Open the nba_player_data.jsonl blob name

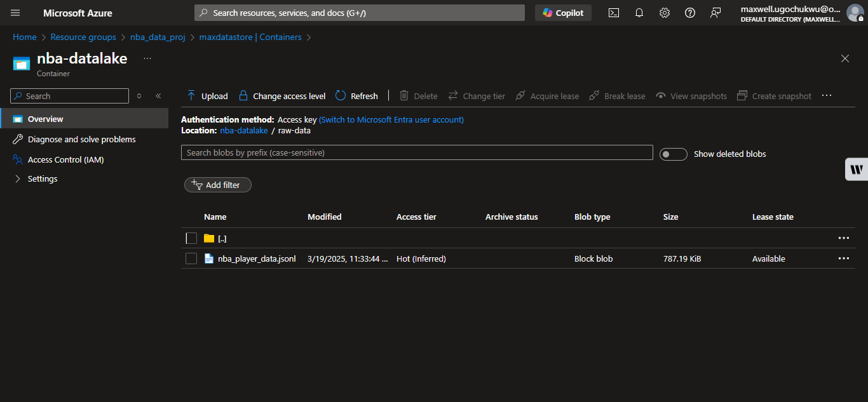pos(257,258)
